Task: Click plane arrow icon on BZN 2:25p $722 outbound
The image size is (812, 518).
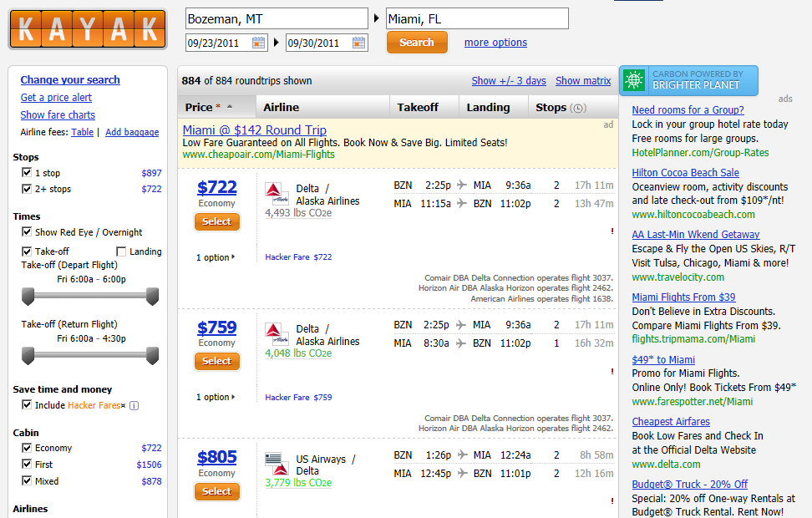Action: 462,185
